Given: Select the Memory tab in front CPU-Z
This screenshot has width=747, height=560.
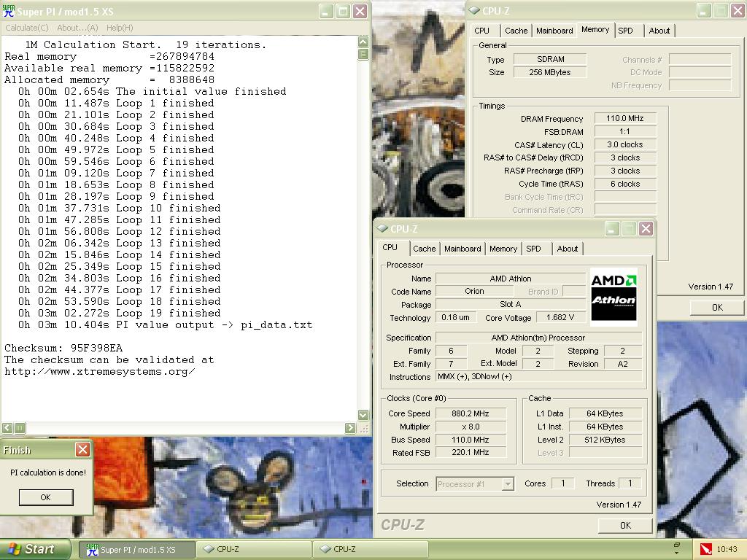Looking at the screenshot, I should click(x=503, y=249).
